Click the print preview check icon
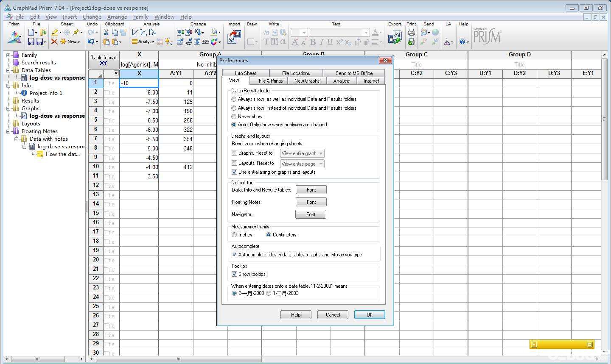The image size is (611, 364). (411, 42)
